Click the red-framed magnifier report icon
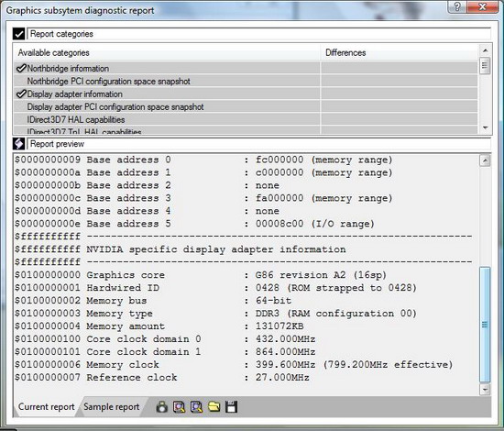 (x=179, y=407)
